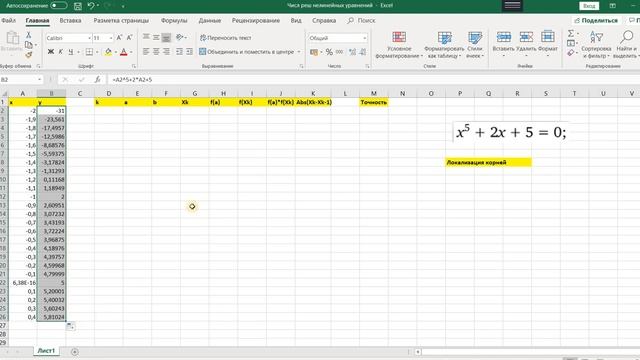Open the text orientation menu
The height and width of the screenshot is (360, 640).
180,38
